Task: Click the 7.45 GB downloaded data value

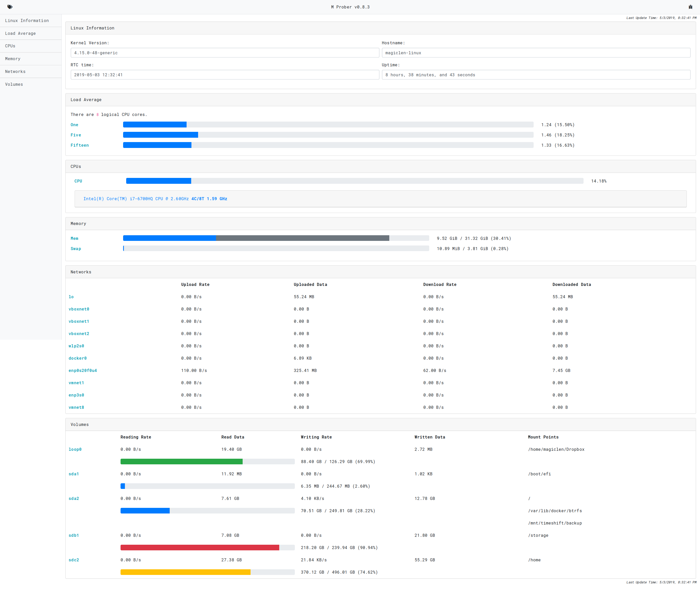Action: pyautogui.click(x=561, y=371)
